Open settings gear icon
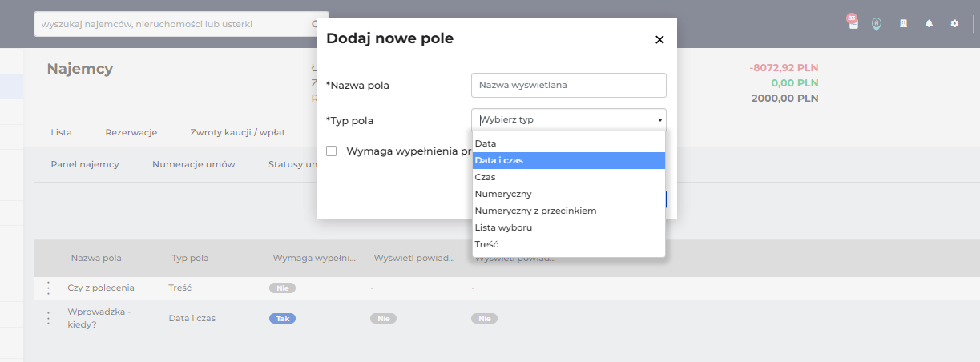The height and width of the screenshot is (362, 980). [x=954, y=24]
